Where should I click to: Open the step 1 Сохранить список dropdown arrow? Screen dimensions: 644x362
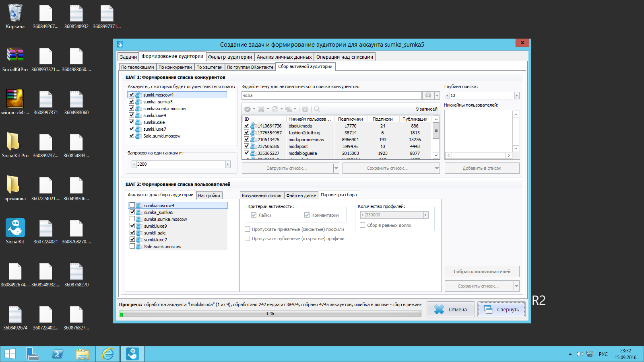(437, 168)
